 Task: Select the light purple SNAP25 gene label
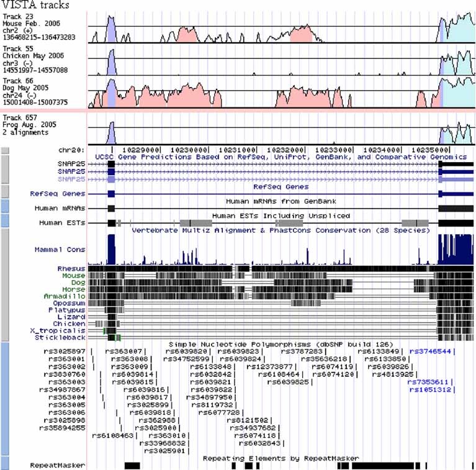(x=71, y=179)
